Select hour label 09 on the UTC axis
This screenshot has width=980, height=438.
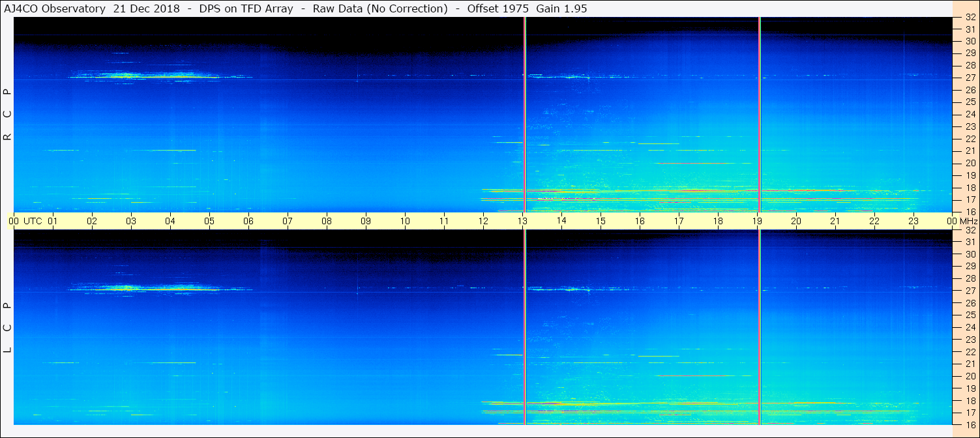[366, 221]
